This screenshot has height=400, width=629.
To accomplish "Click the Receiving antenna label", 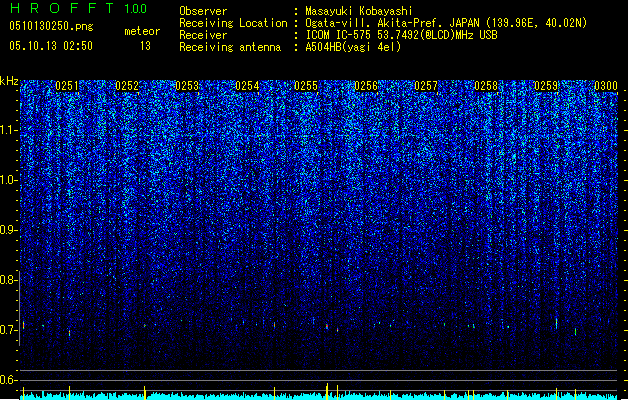I will (230, 47).
